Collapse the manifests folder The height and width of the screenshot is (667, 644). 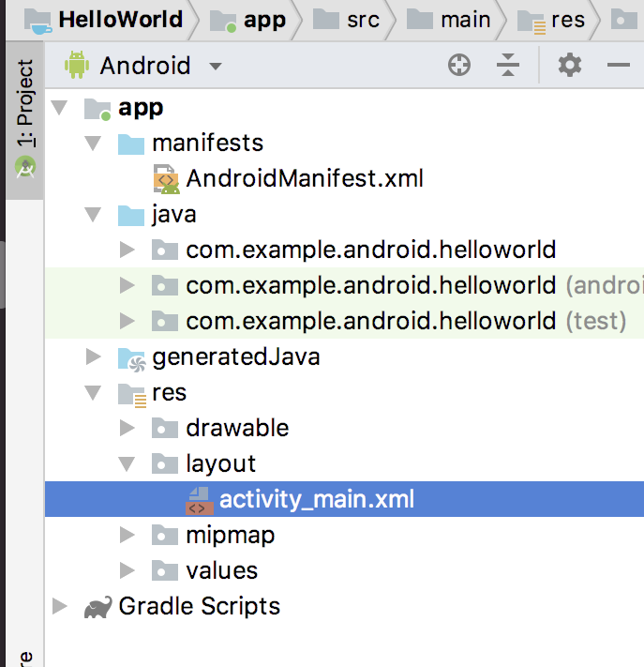point(93,144)
